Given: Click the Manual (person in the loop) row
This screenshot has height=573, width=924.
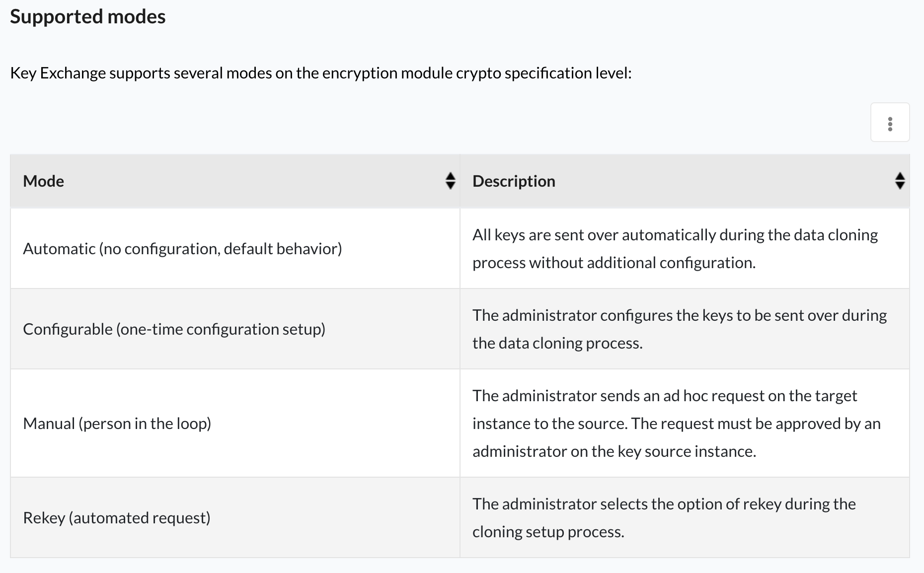Looking at the screenshot, I should pos(117,424).
